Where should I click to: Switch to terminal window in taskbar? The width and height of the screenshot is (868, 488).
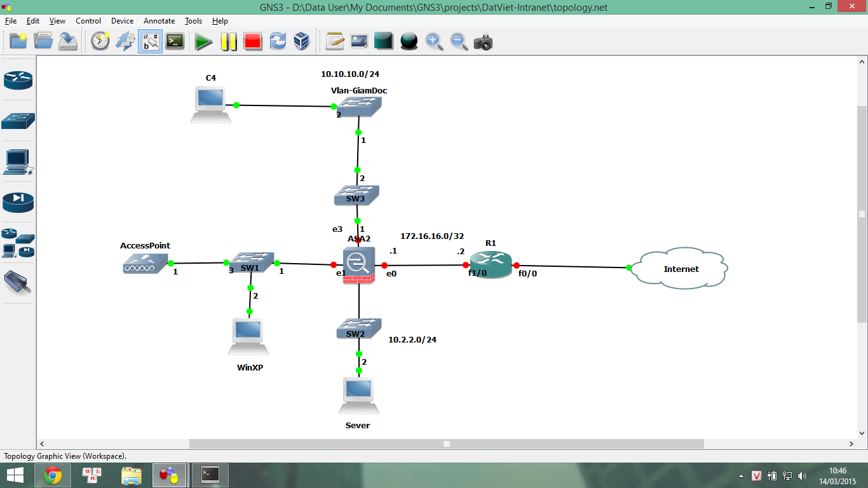pos(210,475)
